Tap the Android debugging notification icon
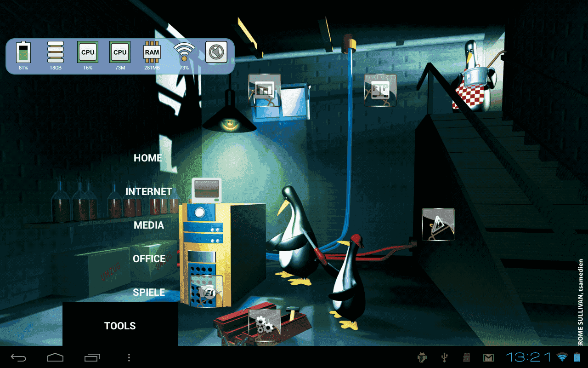 point(422,357)
